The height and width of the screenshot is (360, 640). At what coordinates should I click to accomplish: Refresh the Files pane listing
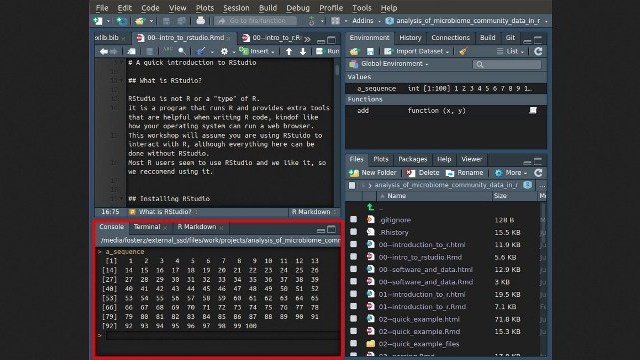[538, 173]
